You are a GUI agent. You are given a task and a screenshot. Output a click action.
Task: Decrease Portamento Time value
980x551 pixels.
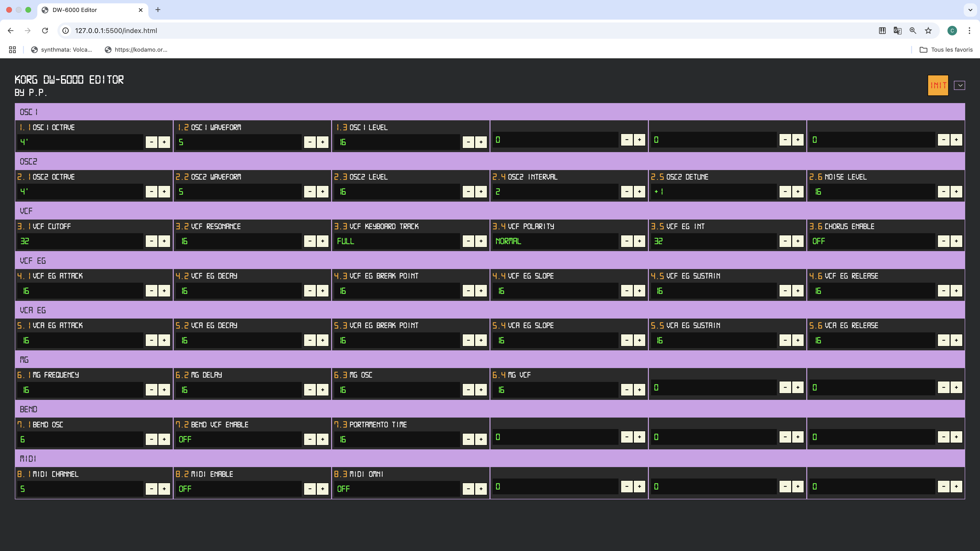[468, 439]
